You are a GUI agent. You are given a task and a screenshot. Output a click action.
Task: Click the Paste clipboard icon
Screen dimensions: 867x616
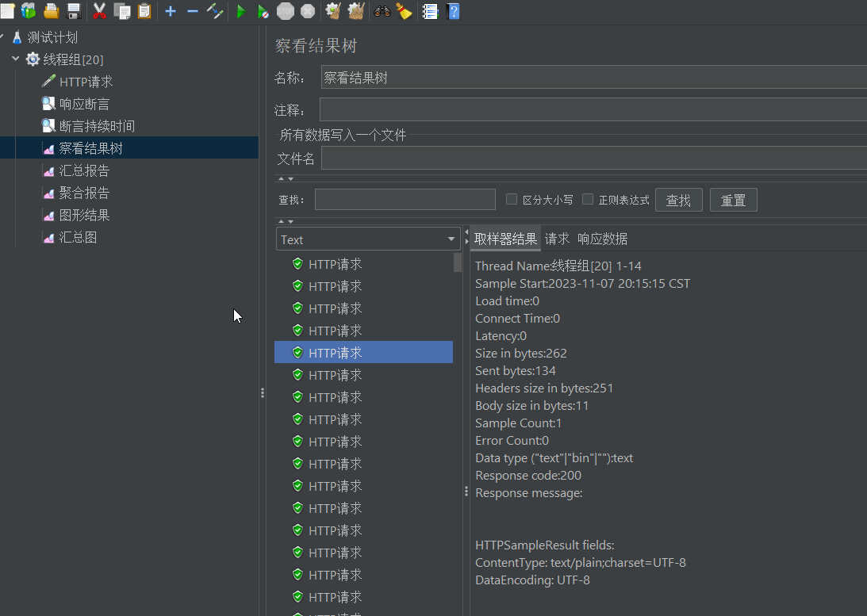coord(144,11)
